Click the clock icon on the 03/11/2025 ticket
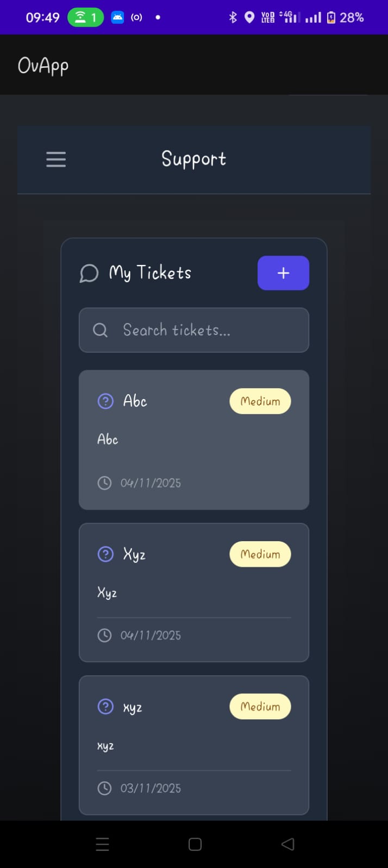Image resolution: width=388 pixels, height=868 pixels. 104,788
